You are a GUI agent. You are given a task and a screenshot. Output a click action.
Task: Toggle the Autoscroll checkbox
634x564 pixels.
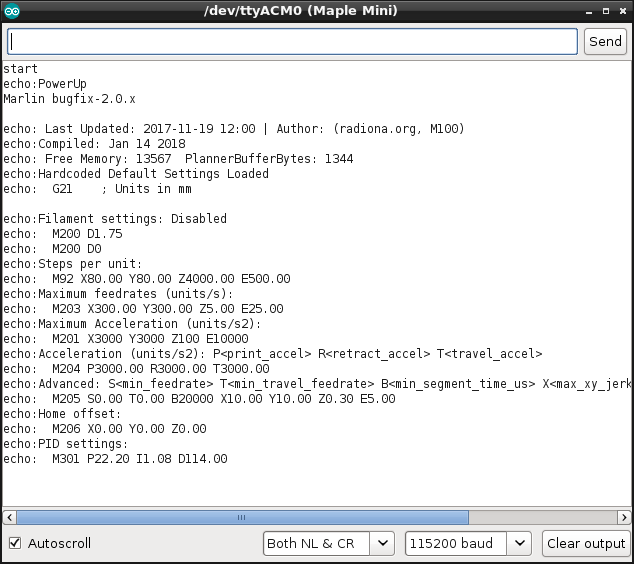tap(15, 543)
